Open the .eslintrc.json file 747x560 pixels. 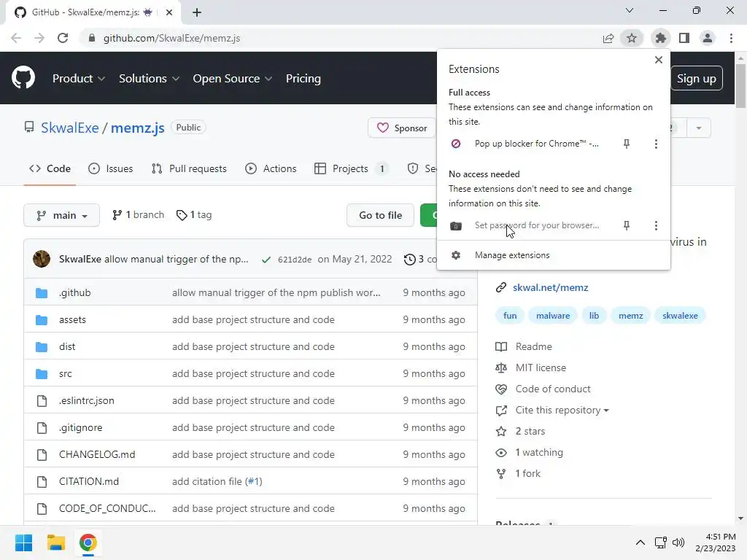87,400
